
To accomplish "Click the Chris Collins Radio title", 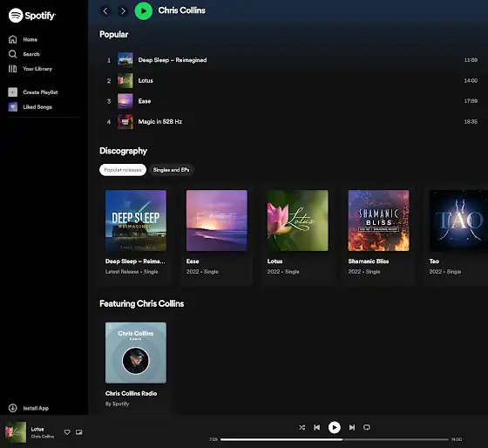I will click(131, 393).
